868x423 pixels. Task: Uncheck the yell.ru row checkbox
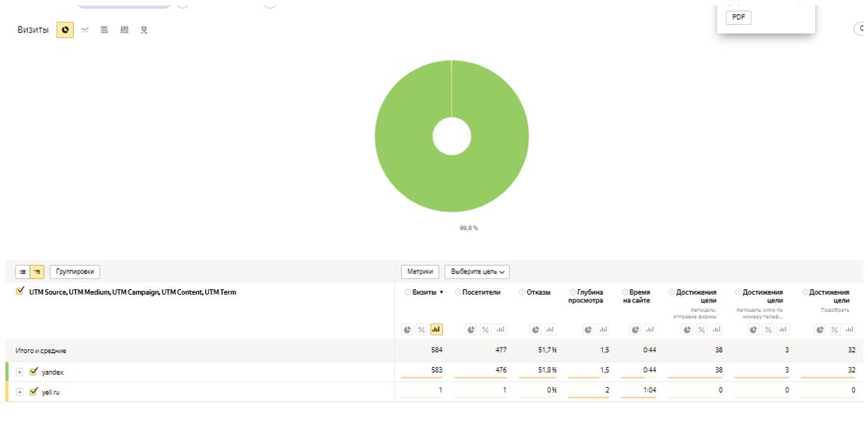(33, 391)
